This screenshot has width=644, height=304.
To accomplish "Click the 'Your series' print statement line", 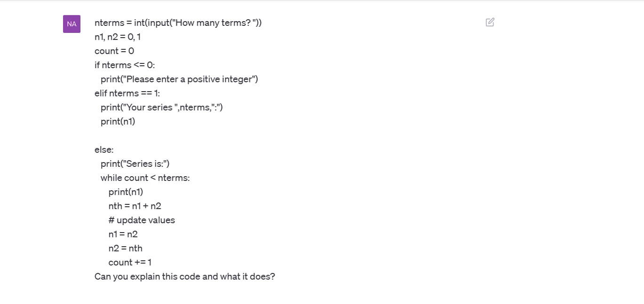I will coord(161,107).
